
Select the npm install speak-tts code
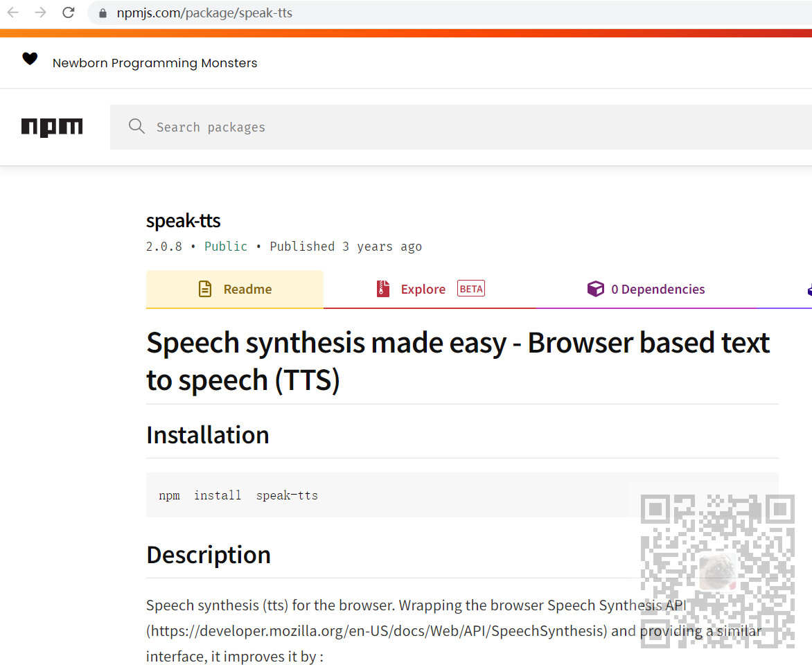(238, 496)
